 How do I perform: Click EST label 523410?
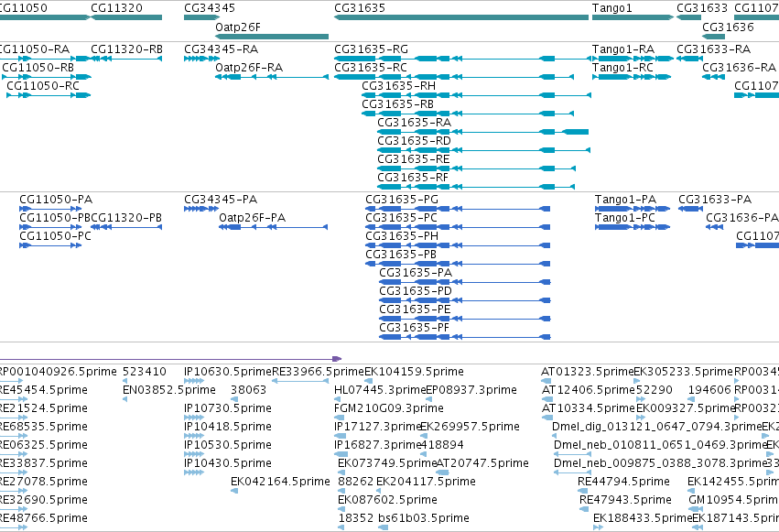(x=145, y=372)
